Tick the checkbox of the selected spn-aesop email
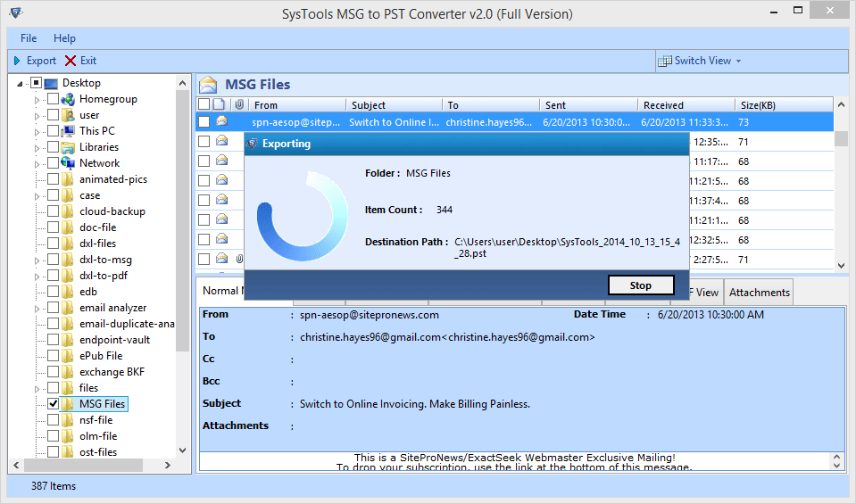This screenshot has height=504, width=856. click(x=204, y=121)
